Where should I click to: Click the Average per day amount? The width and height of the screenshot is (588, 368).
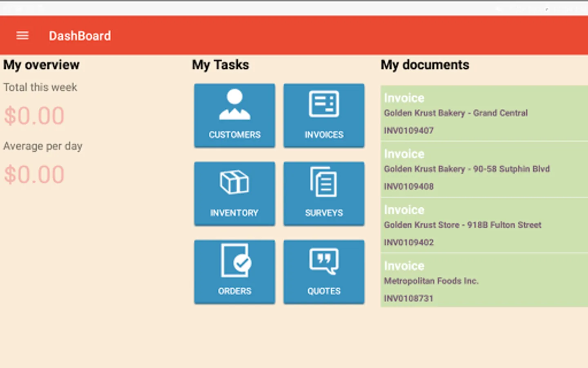pyautogui.click(x=34, y=175)
